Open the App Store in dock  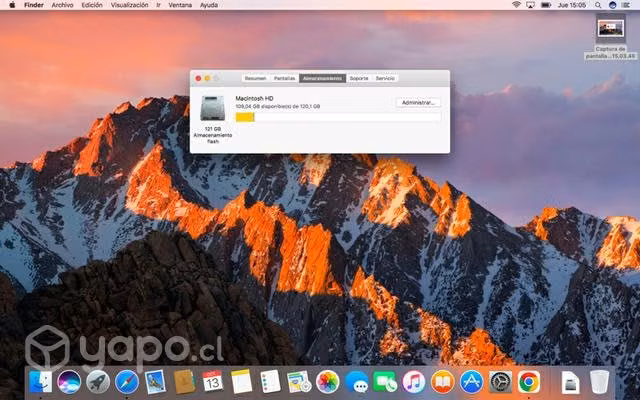pos(471,382)
